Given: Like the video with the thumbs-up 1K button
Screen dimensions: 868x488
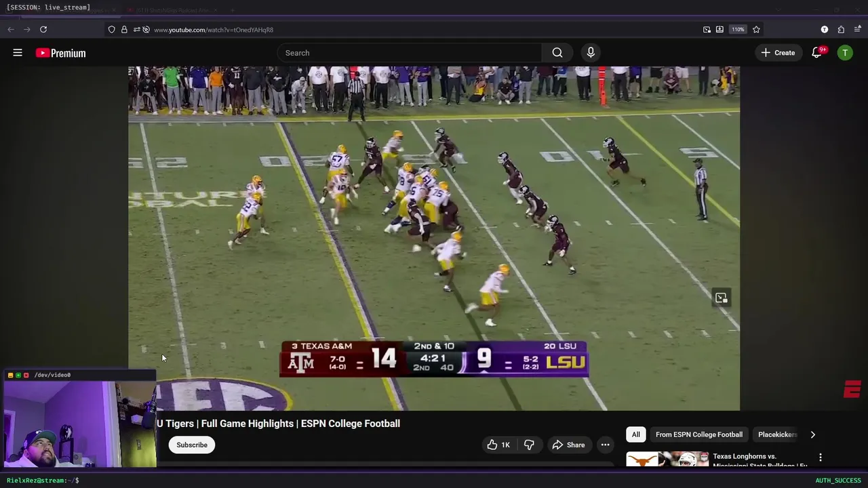Looking at the screenshot, I should point(498,445).
